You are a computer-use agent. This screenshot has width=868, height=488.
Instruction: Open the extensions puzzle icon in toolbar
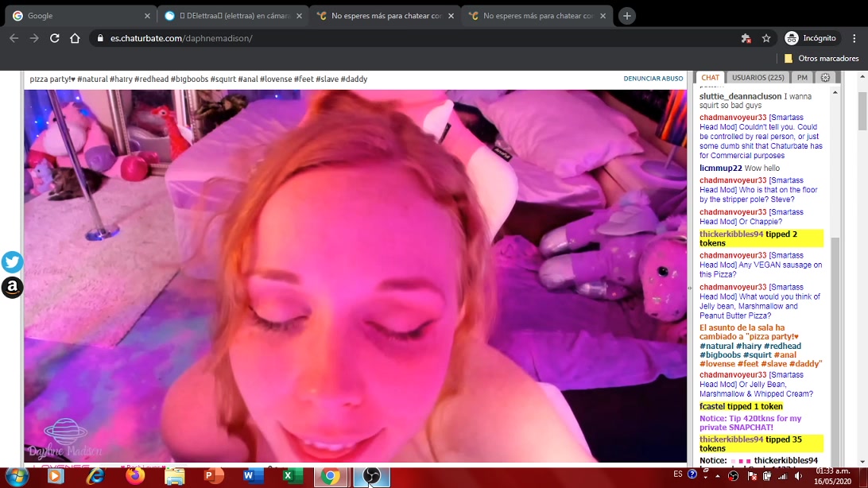pos(746,38)
